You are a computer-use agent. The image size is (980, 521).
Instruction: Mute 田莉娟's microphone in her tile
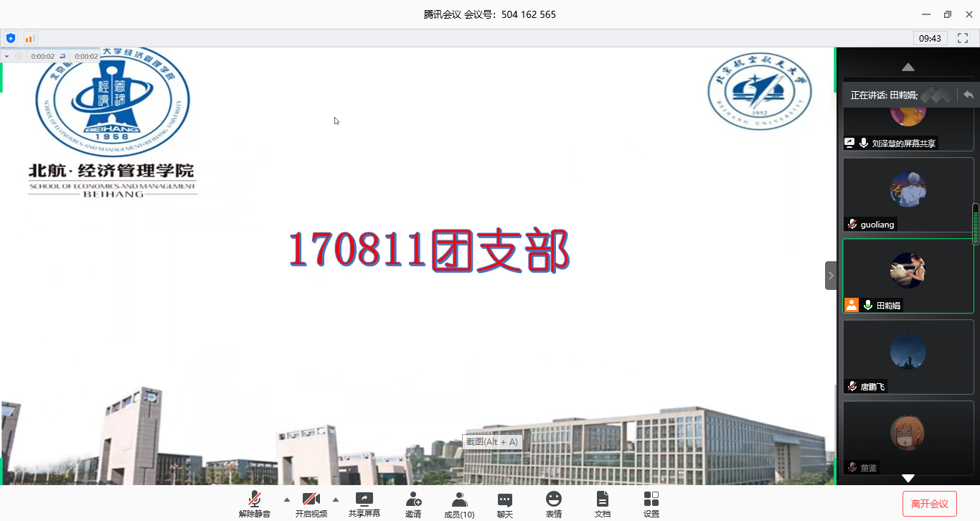click(868, 305)
